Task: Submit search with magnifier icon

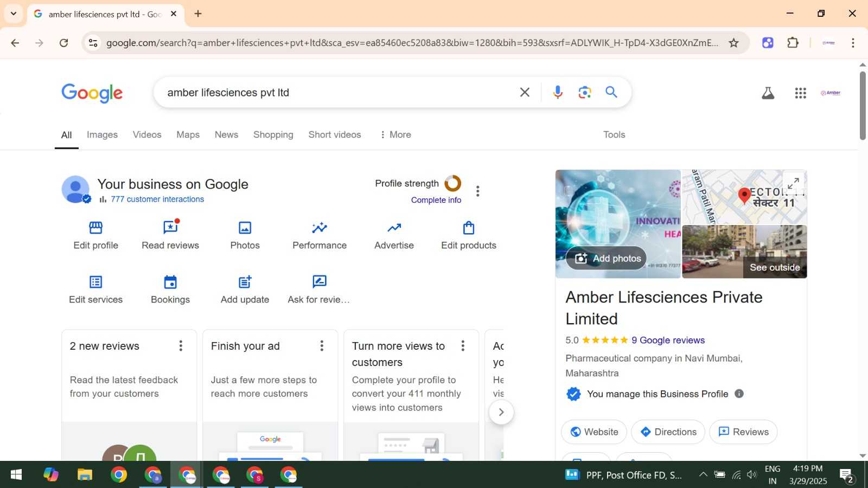Action: (x=611, y=92)
